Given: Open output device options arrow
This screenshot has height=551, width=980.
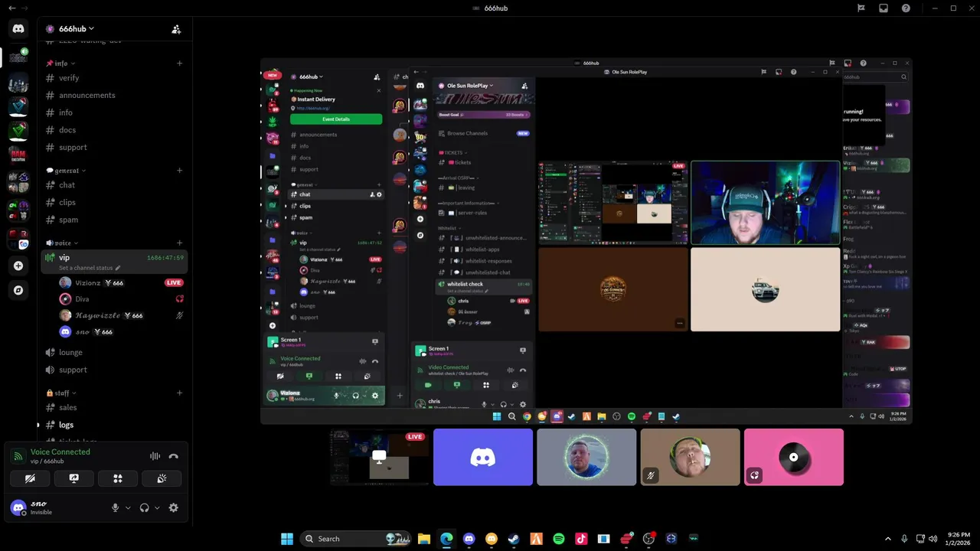Looking at the screenshot, I should tap(157, 507).
